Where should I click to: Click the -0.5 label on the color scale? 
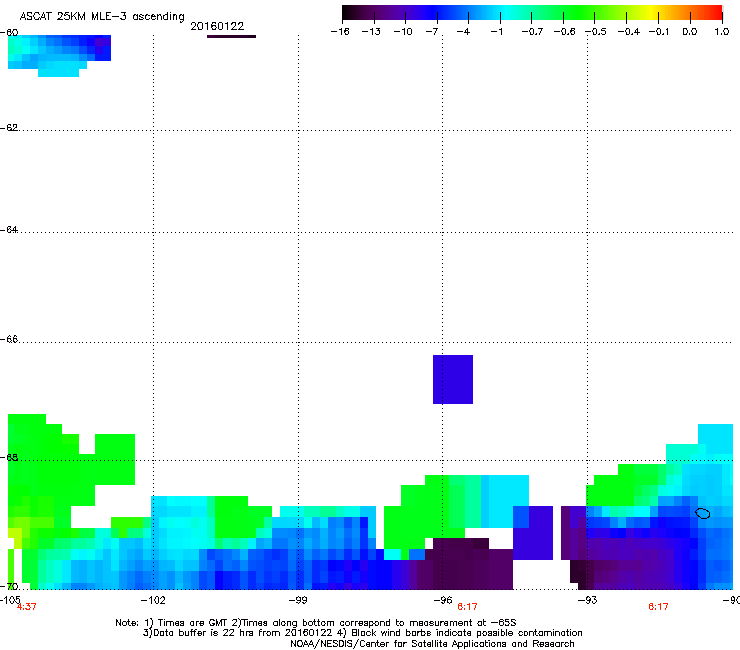click(x=596, y=32)
